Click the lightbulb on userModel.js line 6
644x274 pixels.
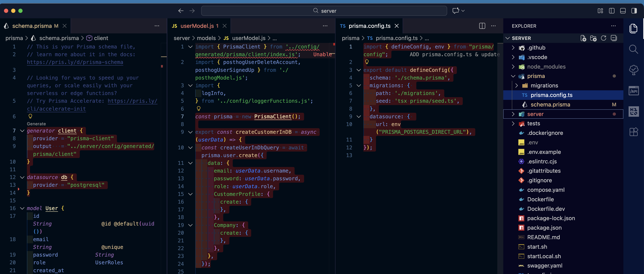point(199,108)
